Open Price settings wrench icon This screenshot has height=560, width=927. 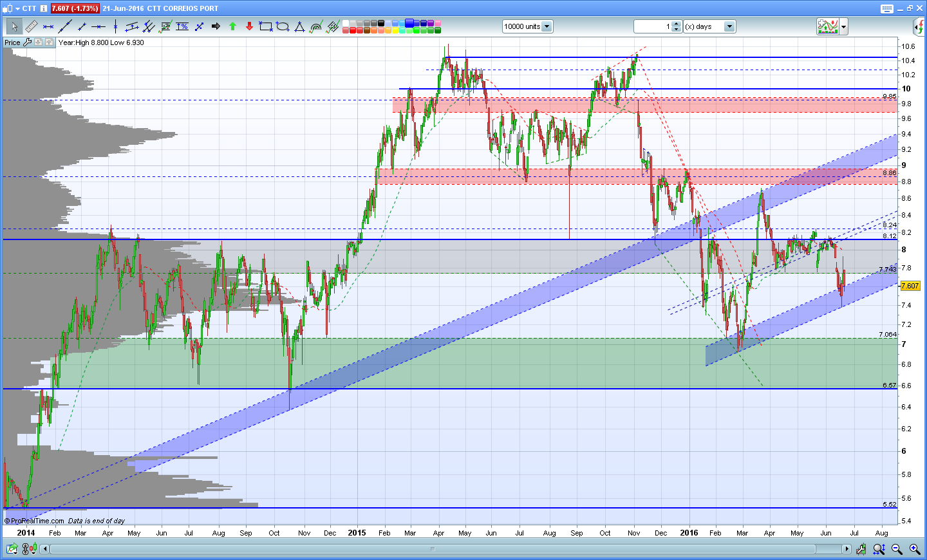click(x=27, y=42)
